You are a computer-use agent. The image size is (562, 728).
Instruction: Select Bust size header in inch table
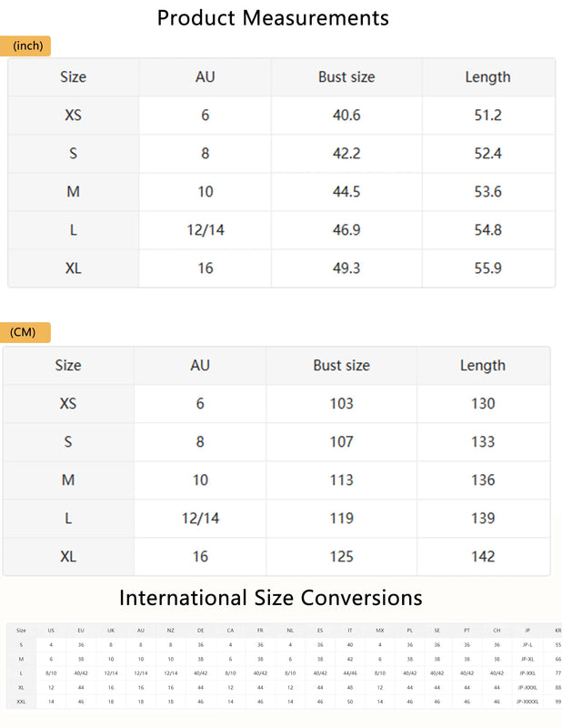click(x=346, y=77)
